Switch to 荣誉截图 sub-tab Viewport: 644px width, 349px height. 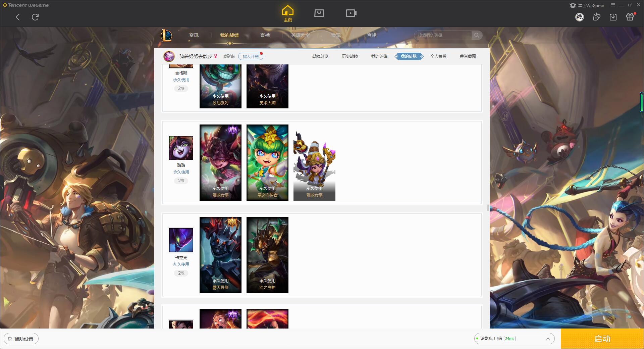(468, 56)
